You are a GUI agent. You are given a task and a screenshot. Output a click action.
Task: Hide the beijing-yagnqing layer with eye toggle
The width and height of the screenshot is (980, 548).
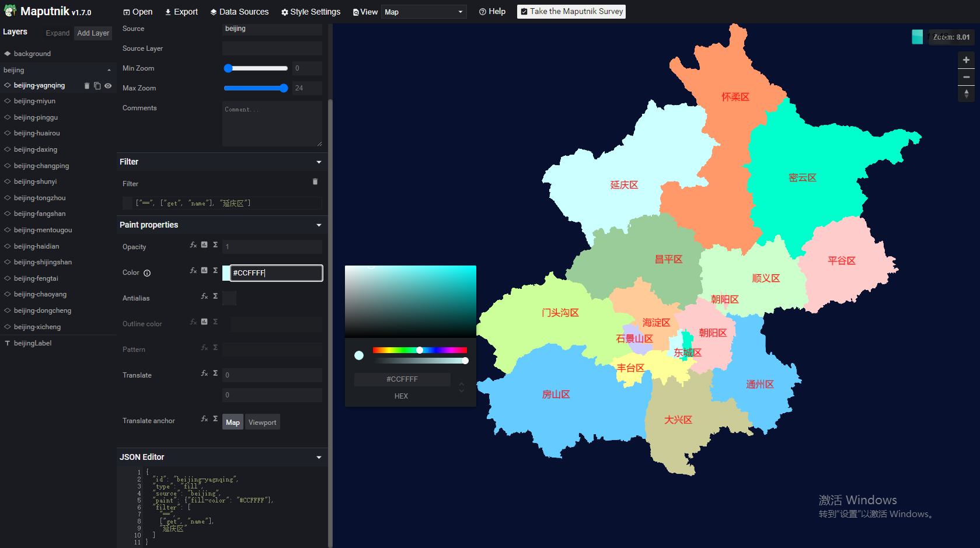[x=108, y=85]
